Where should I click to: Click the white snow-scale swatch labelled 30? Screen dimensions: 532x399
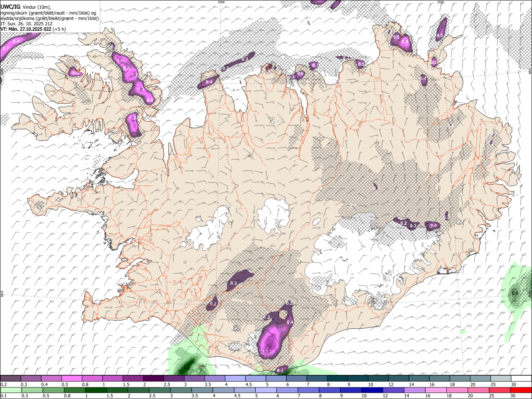[521, 378]
